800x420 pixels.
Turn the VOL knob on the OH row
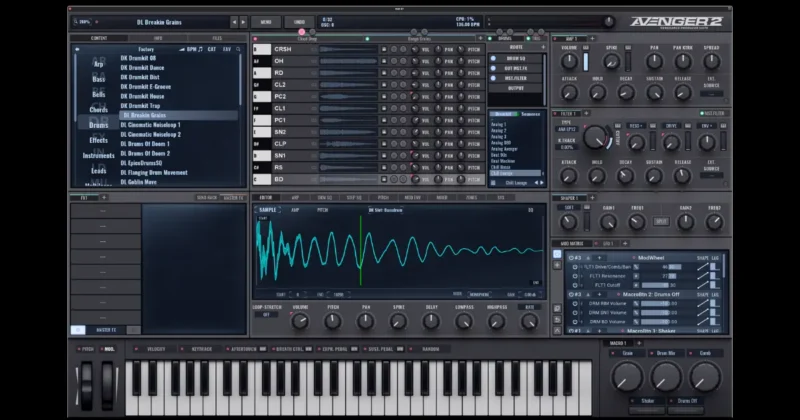tap(415, 61)
